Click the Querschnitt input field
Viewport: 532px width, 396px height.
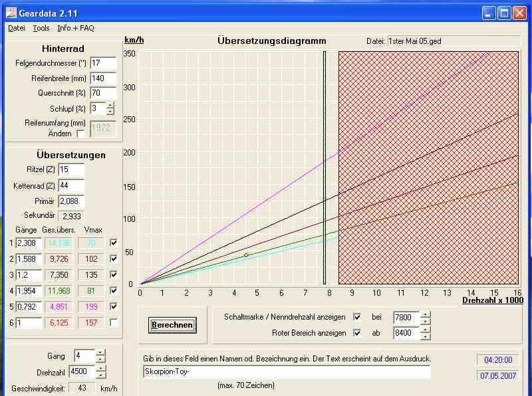point(103,93)
